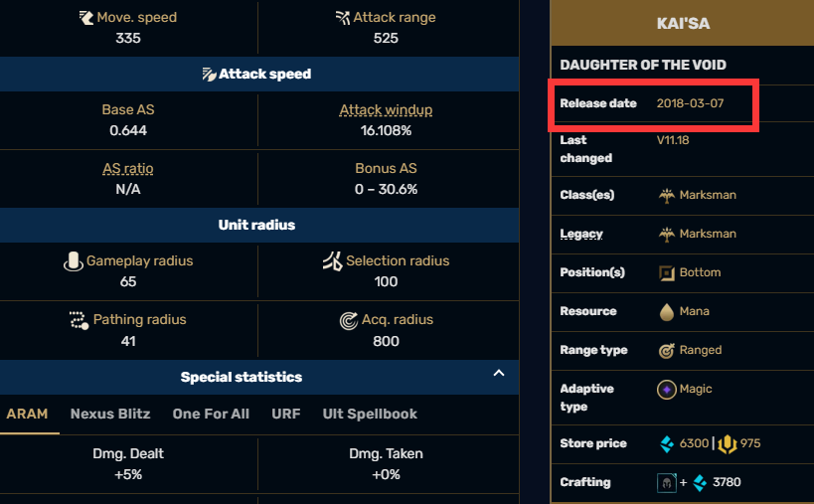Collapse the Special statistics section
The width and height of the screenshot is (814, 504).
point(499,373)
